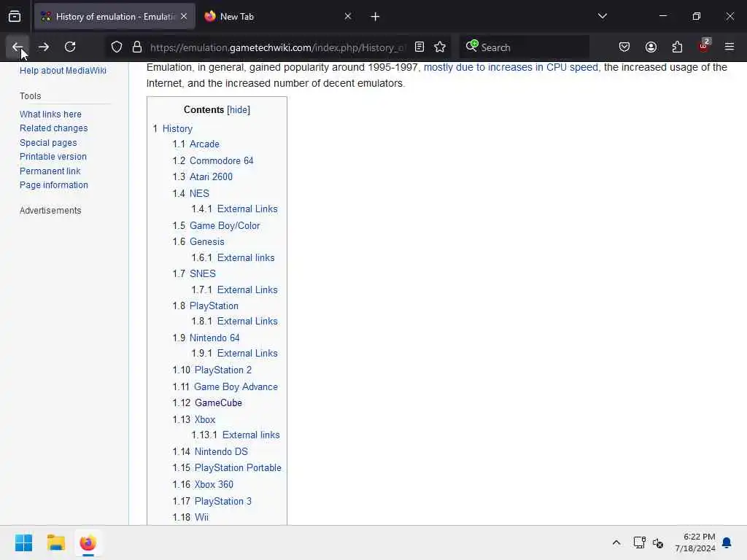Image resolution: width=747 pixels, height=560 pixels.
Task: Open the Windows Start menu
Action: 23,542
